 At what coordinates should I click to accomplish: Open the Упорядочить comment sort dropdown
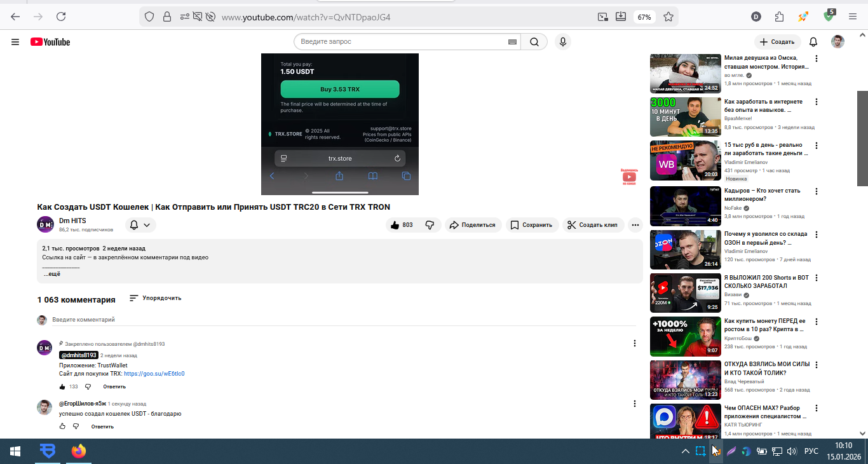pos(155,298)
